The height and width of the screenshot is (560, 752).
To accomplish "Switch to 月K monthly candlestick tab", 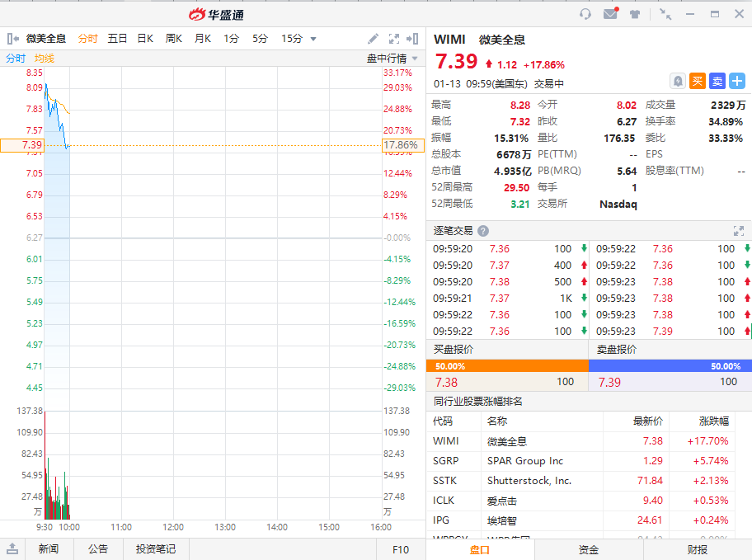I will [202, 39].
